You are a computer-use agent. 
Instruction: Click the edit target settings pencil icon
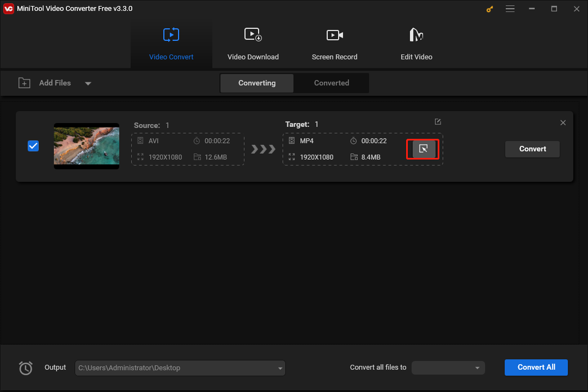tap(438, 121)
